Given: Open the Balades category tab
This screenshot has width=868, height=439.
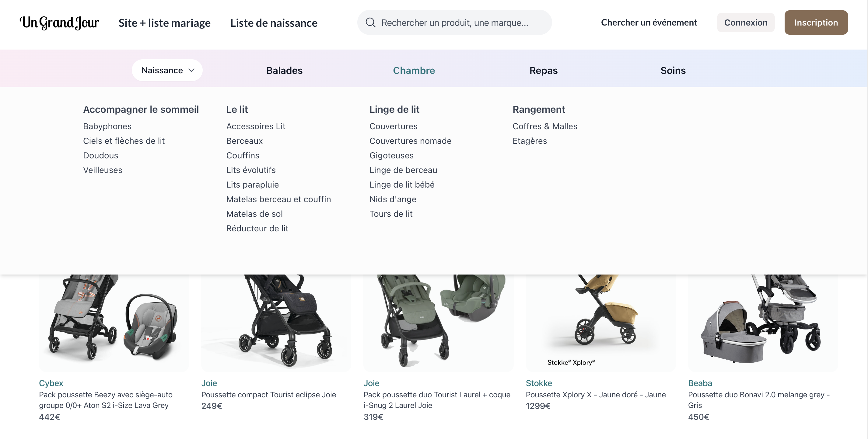Looking at the screenshot, I should click(x=284, y=70).
